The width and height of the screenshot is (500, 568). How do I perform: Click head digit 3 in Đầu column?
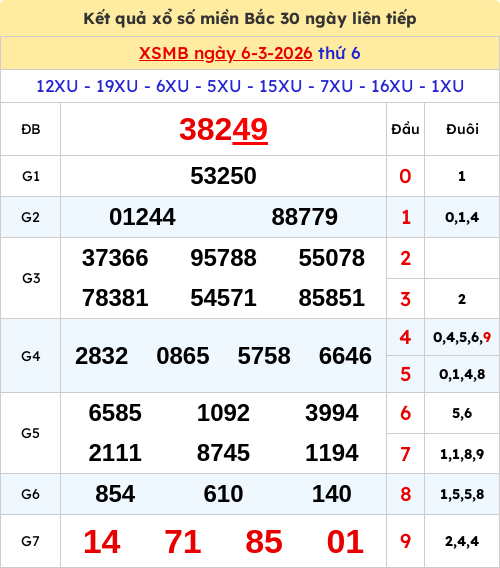click(405, 299)
